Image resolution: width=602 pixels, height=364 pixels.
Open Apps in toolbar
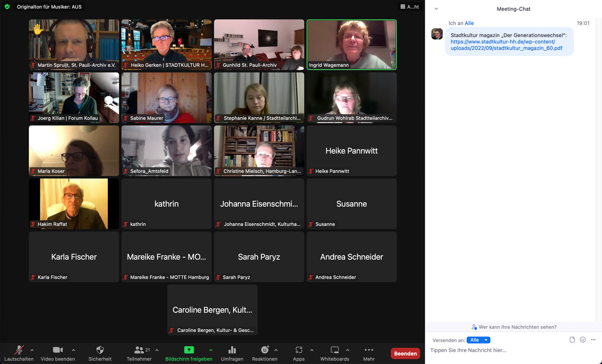299,353
